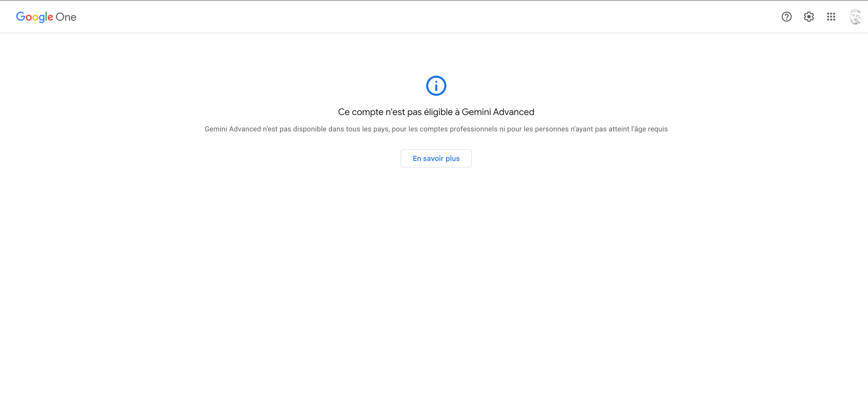Open the settings gear icon

pyautogui.click(x=809, y=17)
